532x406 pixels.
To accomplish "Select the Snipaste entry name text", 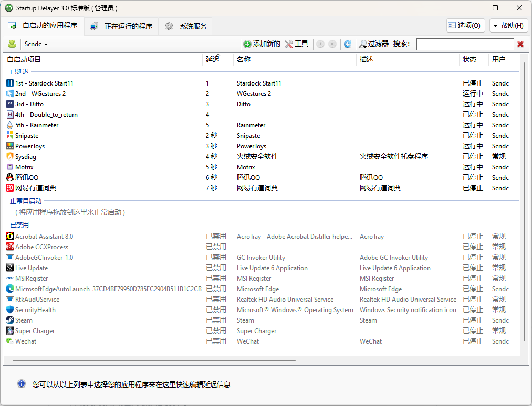I will point(27,135).
